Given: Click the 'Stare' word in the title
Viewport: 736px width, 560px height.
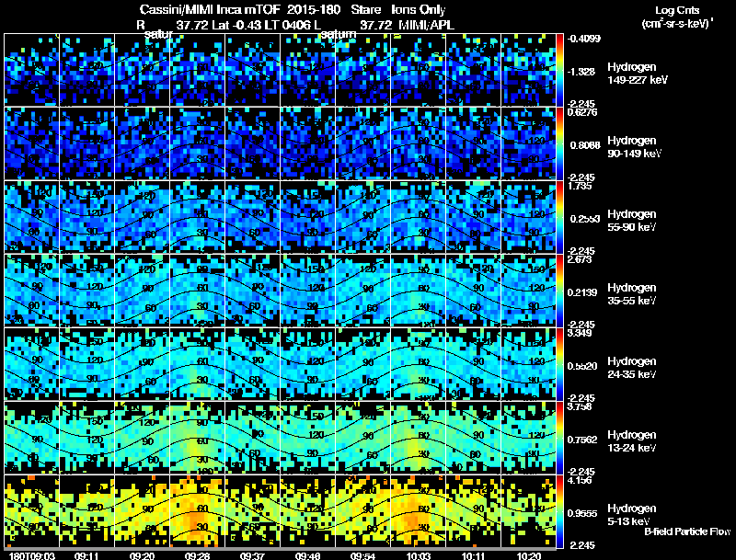Looking at the screenshot, I should click(365, 10).
